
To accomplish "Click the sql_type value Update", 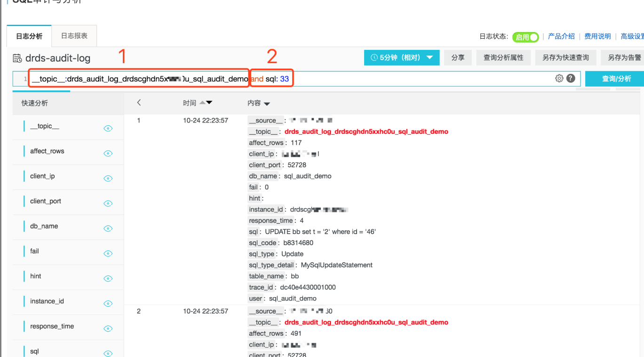I will [x=293, y=254].
